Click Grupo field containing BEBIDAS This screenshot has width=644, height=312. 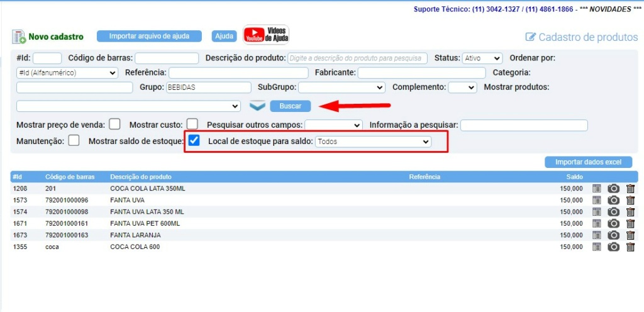coord(208,87)
